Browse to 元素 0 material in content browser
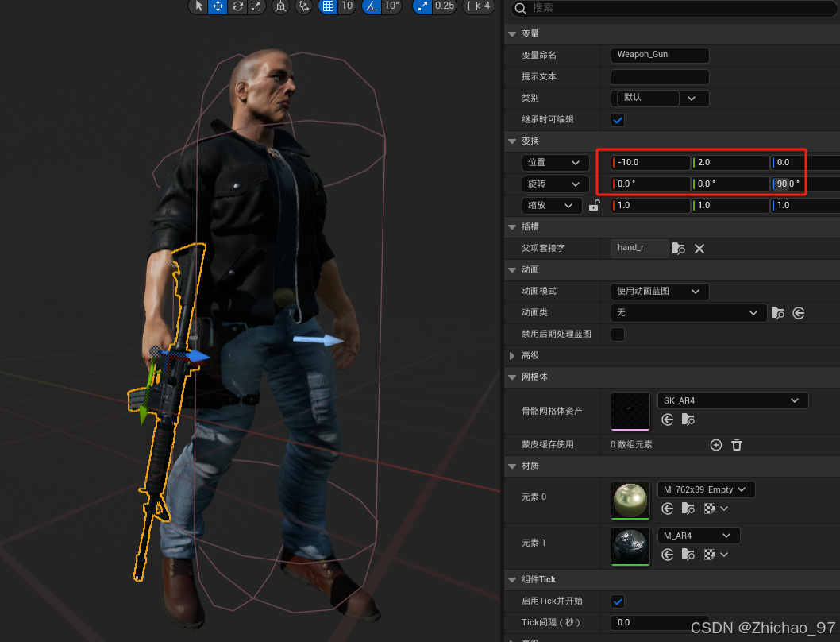Screen dimensions: 840x642 [x=688, y=509]
